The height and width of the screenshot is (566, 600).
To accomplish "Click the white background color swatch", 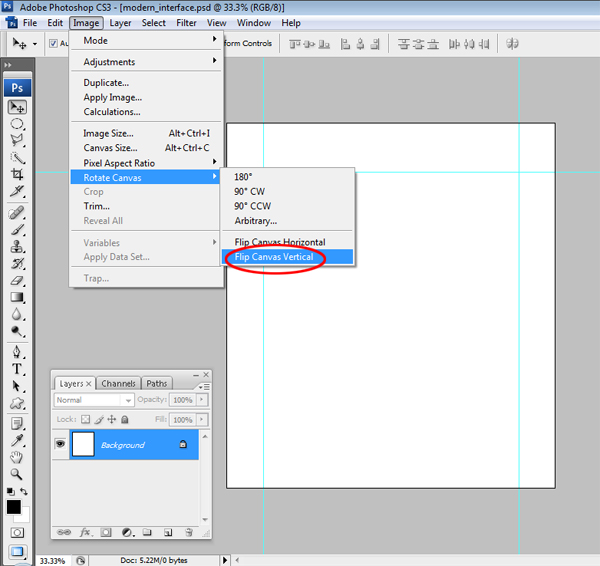I will (x=25, y=516).
